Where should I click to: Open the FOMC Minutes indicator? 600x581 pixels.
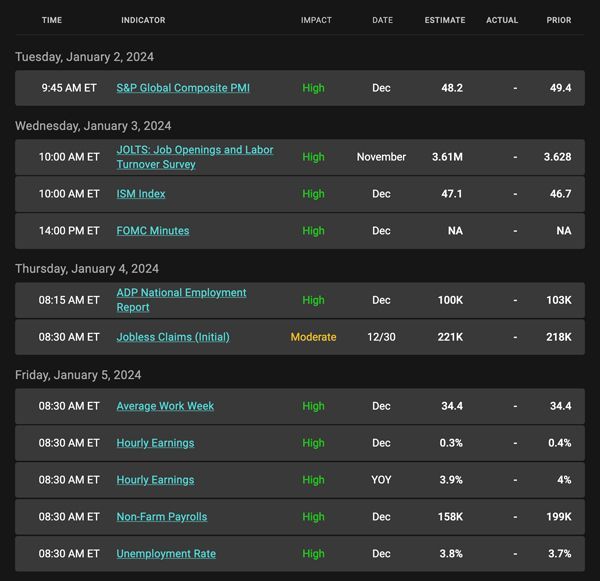[153, 231]
